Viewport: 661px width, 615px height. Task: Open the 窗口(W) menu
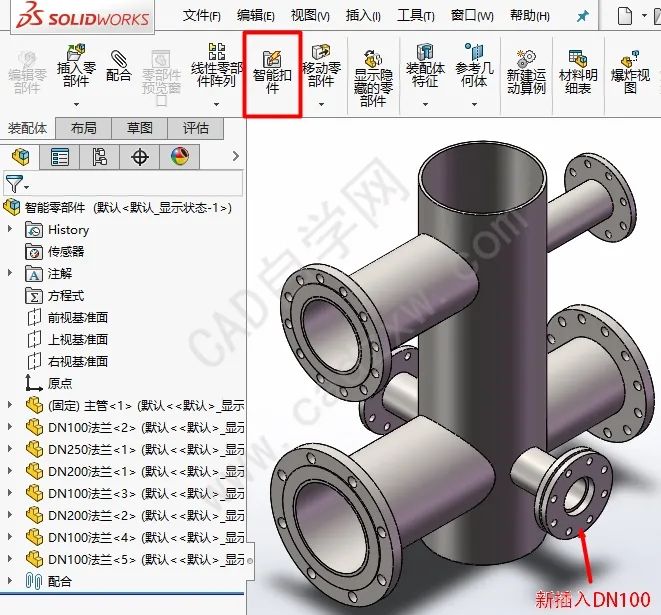472,16
